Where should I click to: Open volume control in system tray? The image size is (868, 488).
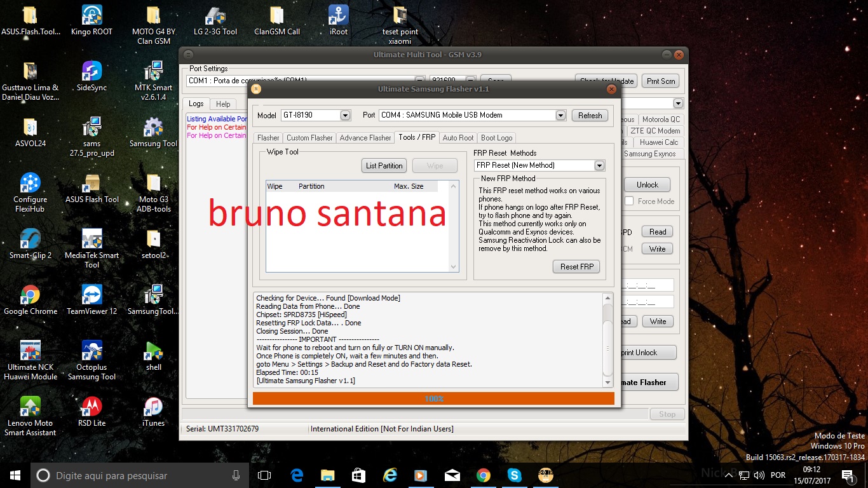coord(759,475)
